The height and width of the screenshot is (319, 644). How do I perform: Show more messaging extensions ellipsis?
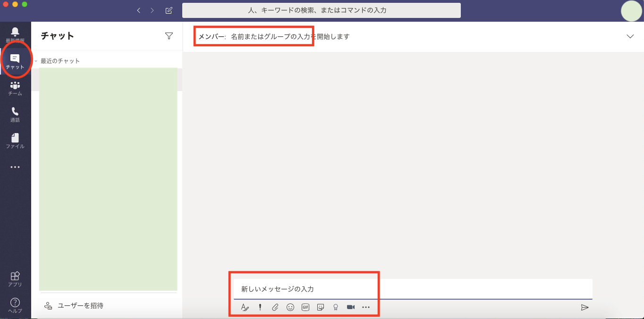(366, 307)
